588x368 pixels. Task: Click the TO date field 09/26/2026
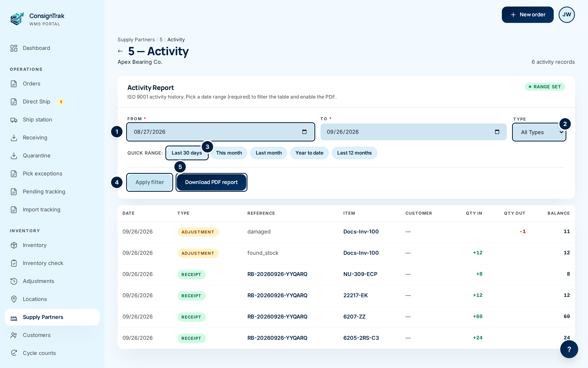(413, 132)
